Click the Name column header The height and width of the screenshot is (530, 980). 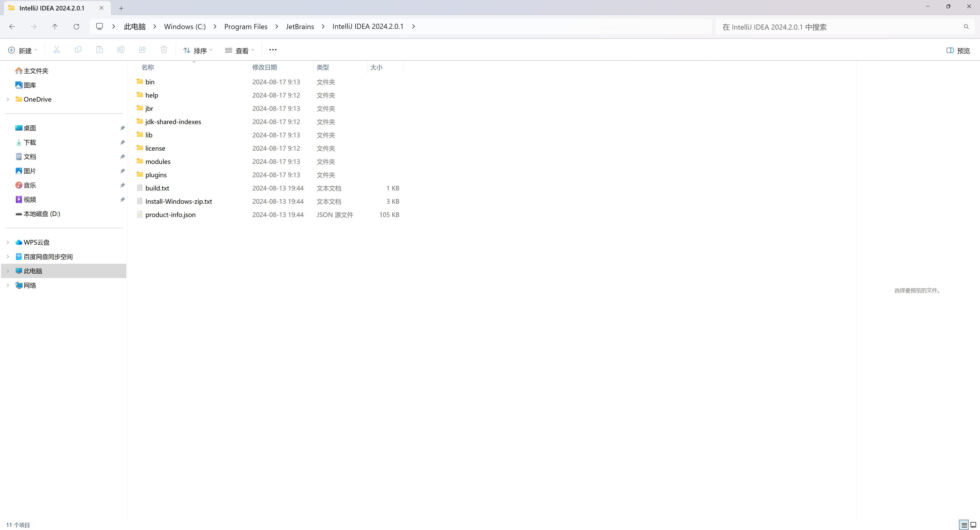coord(148,67)
